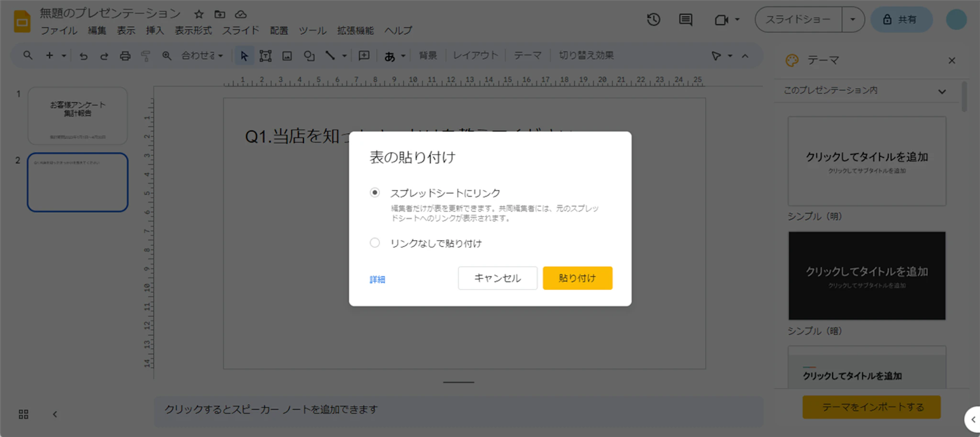Select the シンプル (暗) dark theme thumbnail

867,276
